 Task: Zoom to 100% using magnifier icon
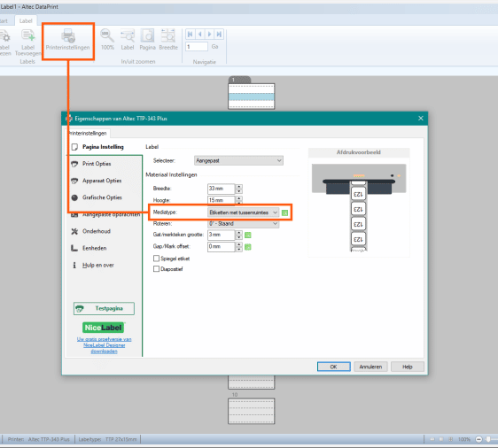point(107,35)
